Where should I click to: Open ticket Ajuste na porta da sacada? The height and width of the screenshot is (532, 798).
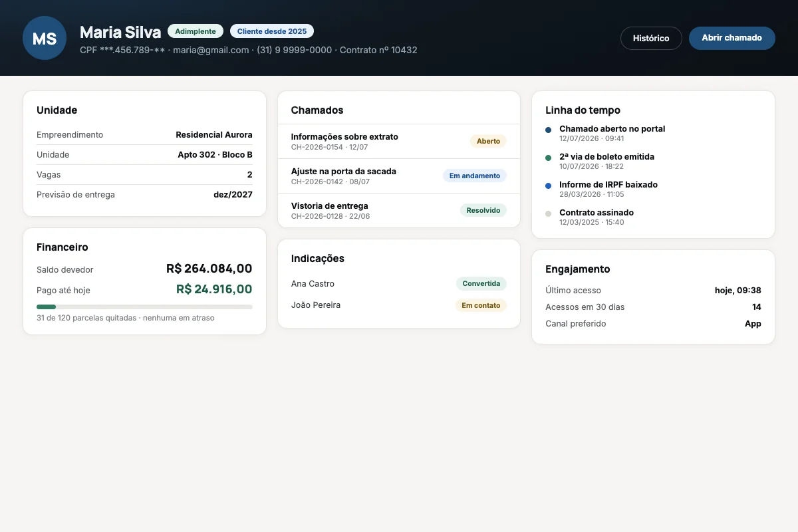tap(399, 176)
